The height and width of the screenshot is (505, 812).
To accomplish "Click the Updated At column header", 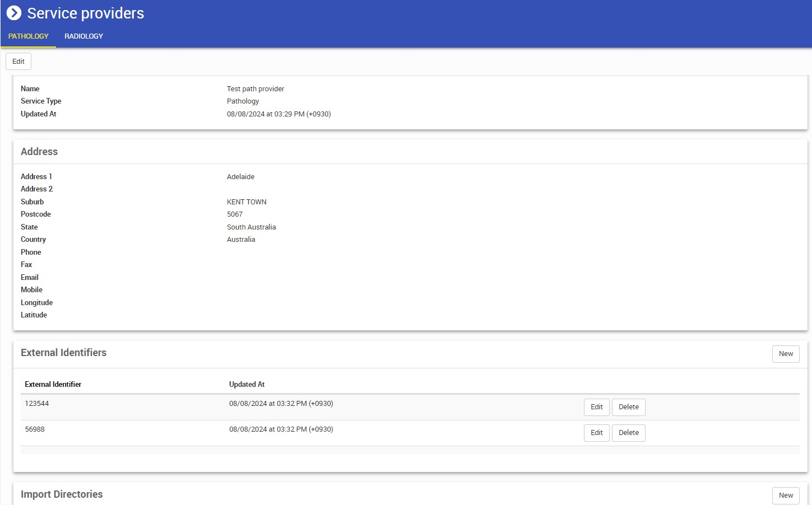I will pyautogui.click(x=247, y=385).
